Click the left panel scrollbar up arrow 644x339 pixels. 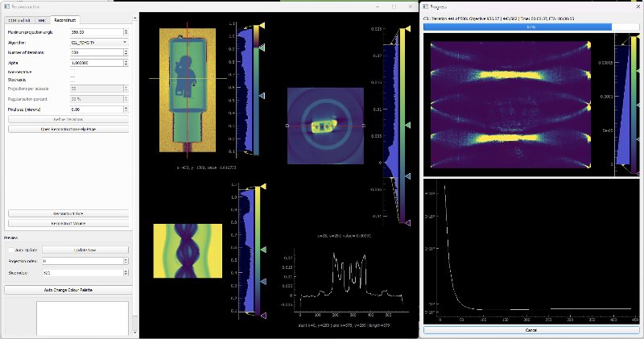[135, 19]
